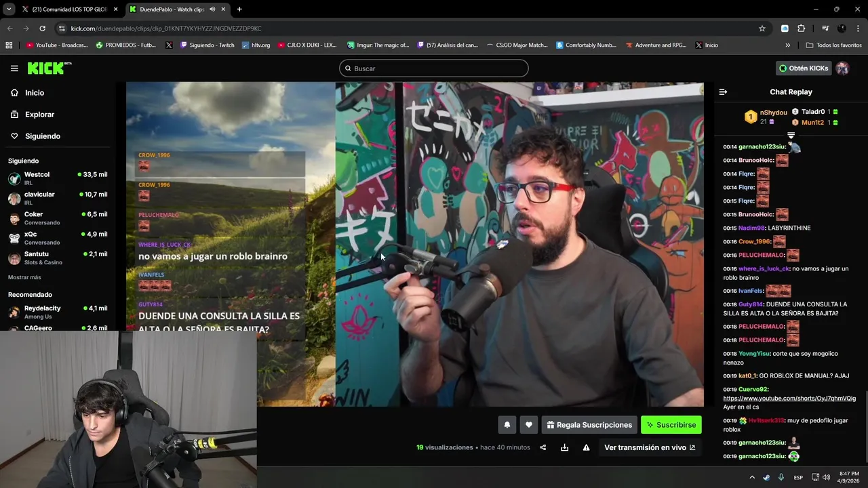This screenshot has height=488, width=868.
Task: Switch the ESP keyboard language indicator
Action: pyautogui.click(x=798, y=477)
